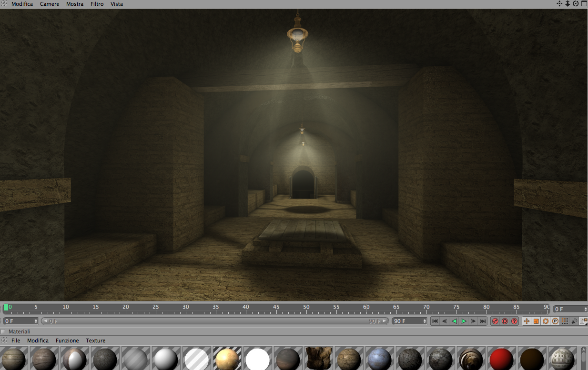Image resolution: width=588 pixels, height=370 pixels.
Task: Click the end frame 90 F stepper arrows
Action: (x=425, y=321)
